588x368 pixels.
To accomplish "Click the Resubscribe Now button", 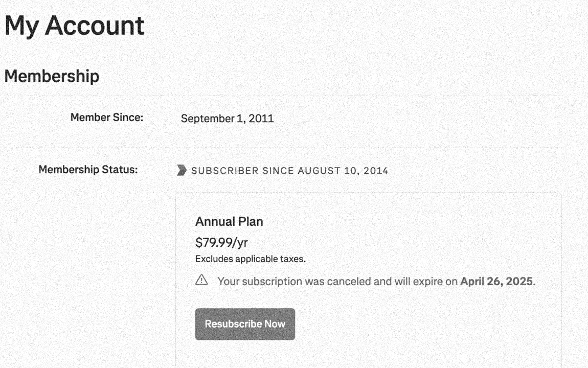I will click(245, 324).
